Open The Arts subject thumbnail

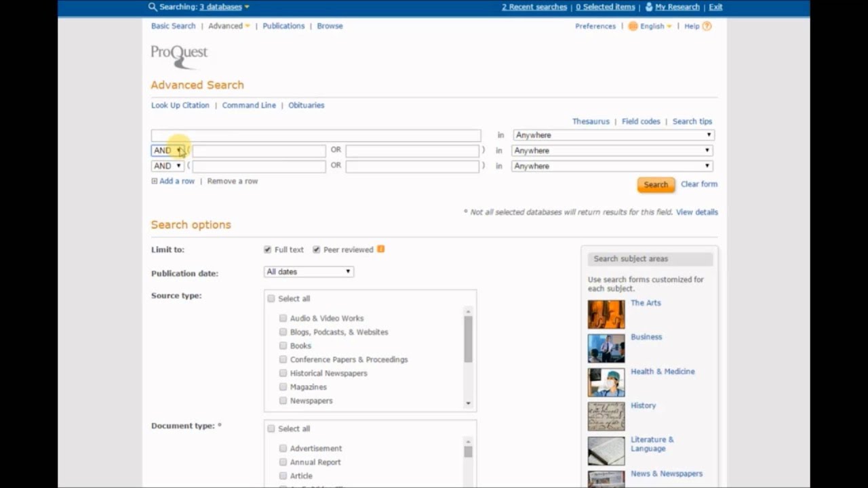[606, 314]
